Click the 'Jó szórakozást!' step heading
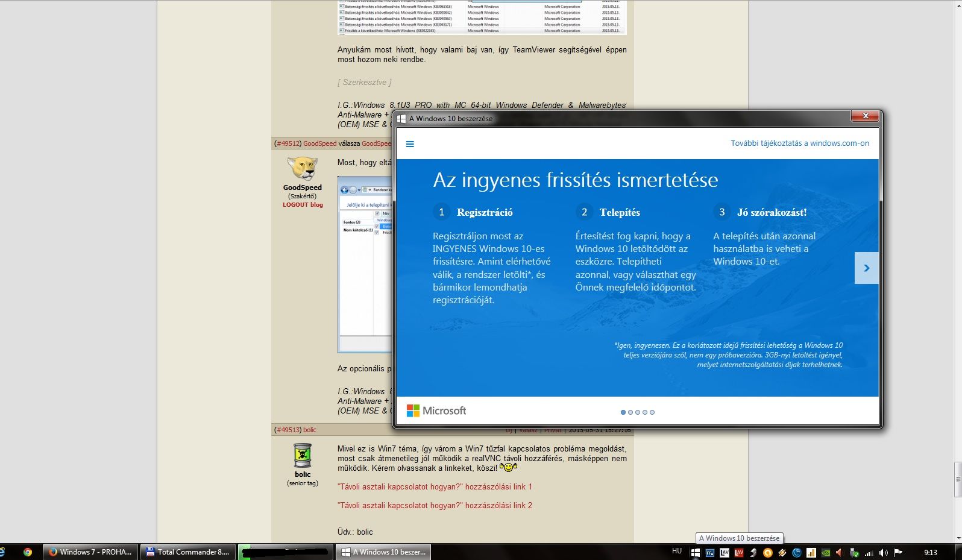The height and width of the screenshot is (560, 962). pyautogui.click(x=772, y=212)
